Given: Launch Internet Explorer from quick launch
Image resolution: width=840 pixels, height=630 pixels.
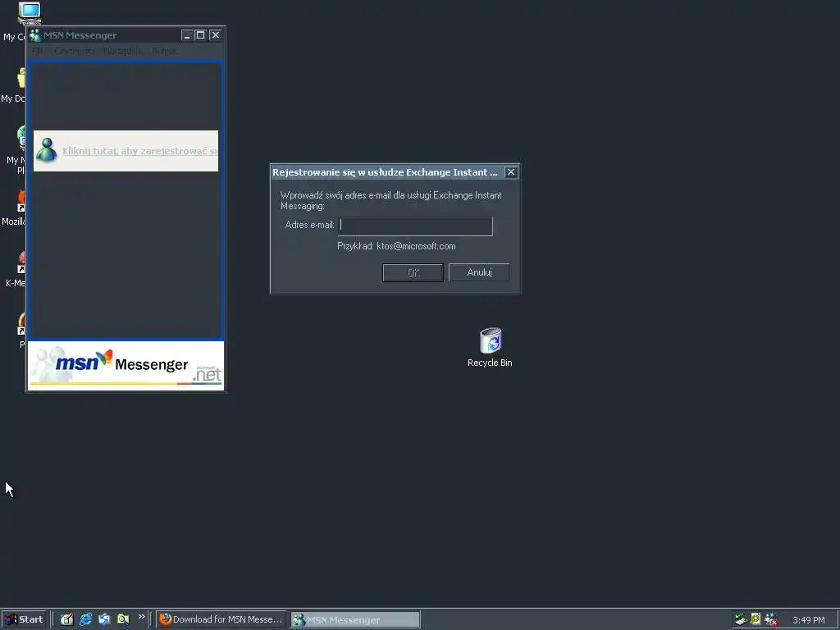Looking at the screenshot, I should pyautogui.click(x=85, y=619).
